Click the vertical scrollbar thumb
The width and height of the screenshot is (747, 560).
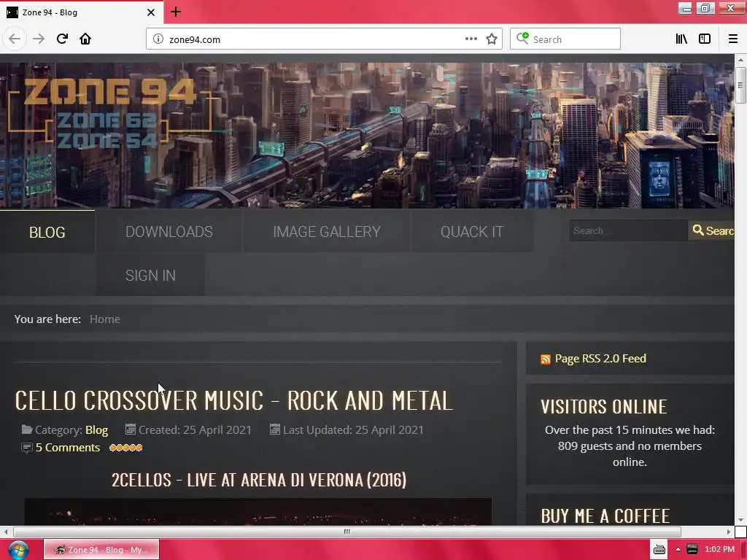coord(740,85)
